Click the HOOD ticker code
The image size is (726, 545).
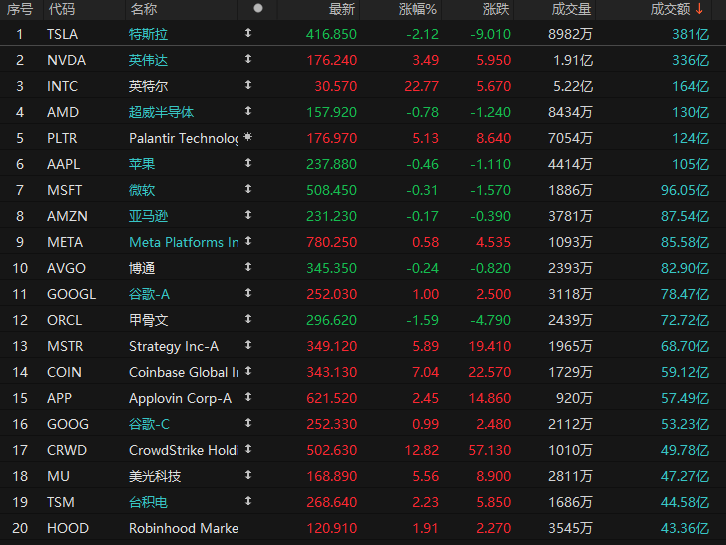point(68,528)
